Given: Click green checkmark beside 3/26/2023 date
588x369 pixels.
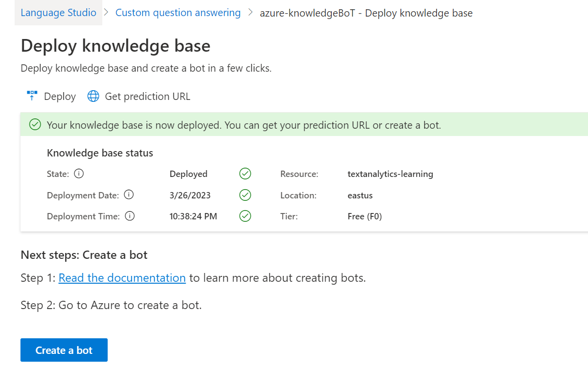Looking at the screenshot, I should pyautogui.click(x=246, y=195).
